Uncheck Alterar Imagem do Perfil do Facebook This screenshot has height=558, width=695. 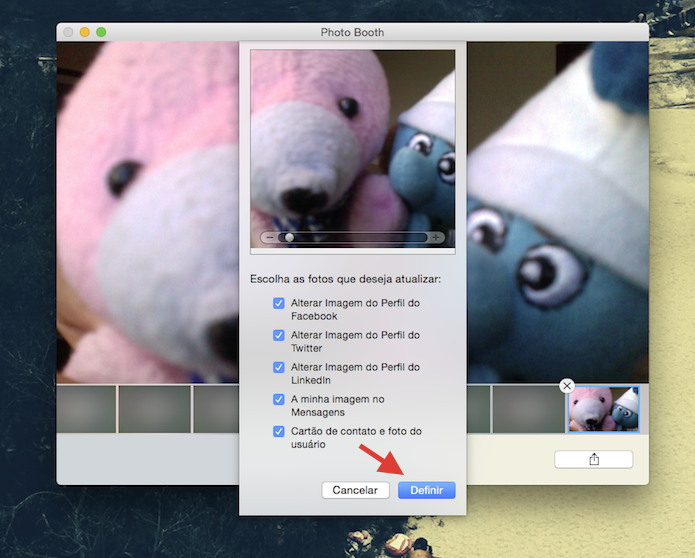pos(279,303)
